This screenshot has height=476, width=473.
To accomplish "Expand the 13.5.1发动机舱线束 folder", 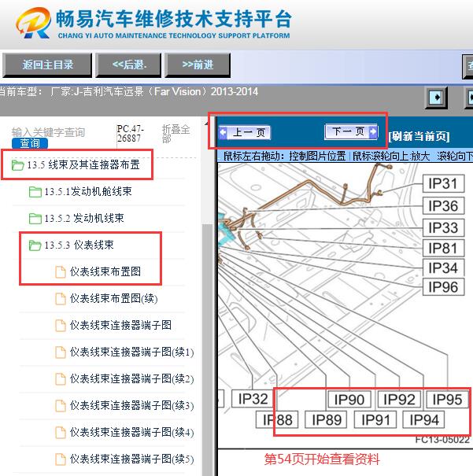I will [x=80, y=191].
